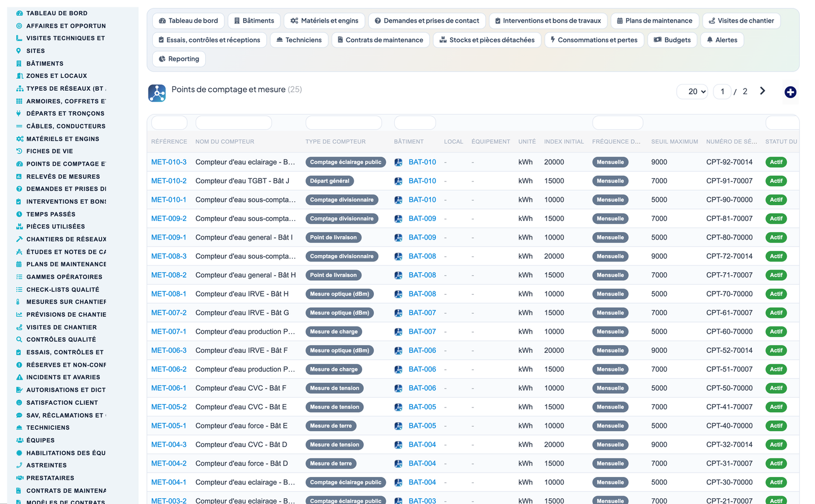Viewport: 815px width, 504px height.
Task: Click the Habilitations des équipes badge icon
Action: pyautogui.click(x=19, y=453)
